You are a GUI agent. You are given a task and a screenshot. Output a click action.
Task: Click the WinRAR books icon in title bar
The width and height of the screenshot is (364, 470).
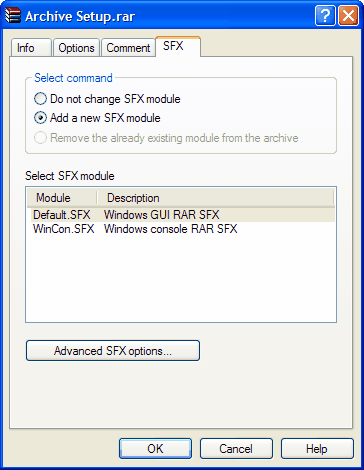click(x=13, y=16)
